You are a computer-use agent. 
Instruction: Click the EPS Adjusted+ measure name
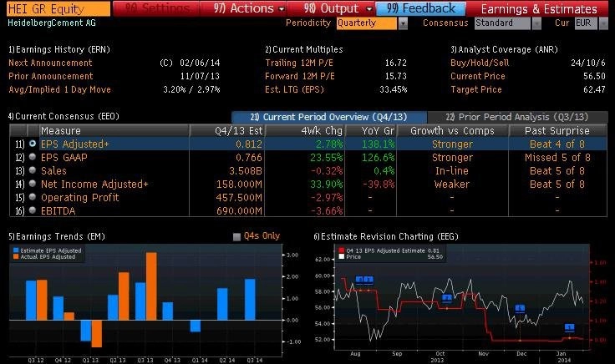click(75, 144)
